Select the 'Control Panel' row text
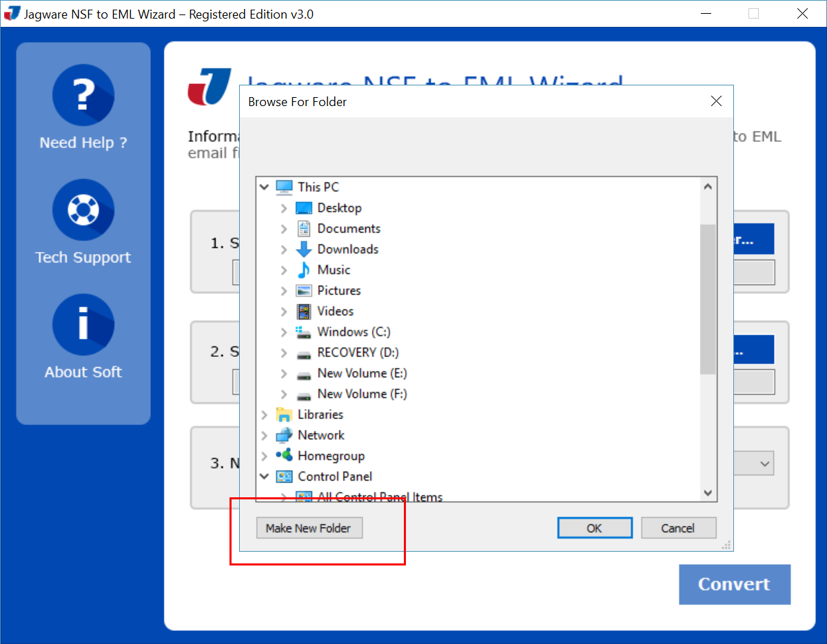This screenshot has height=644, width=827. [x=335, y=477]
